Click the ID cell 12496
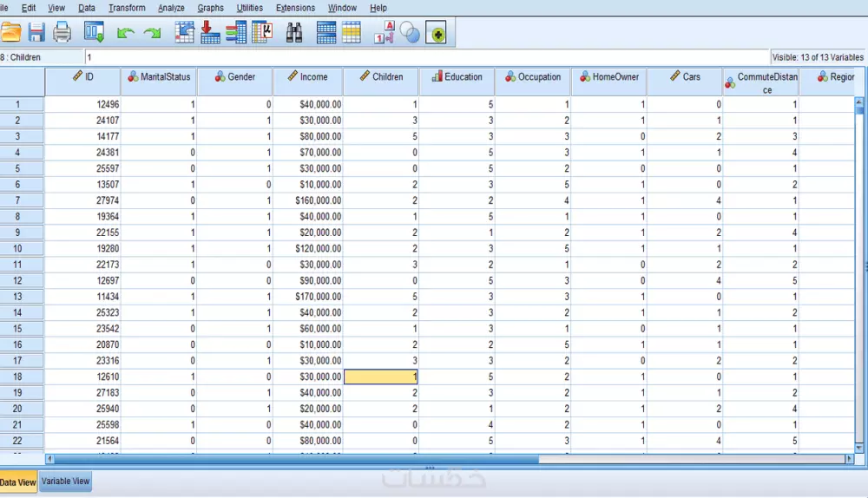This screenshot has height=498, width=868. click(83, 104)
